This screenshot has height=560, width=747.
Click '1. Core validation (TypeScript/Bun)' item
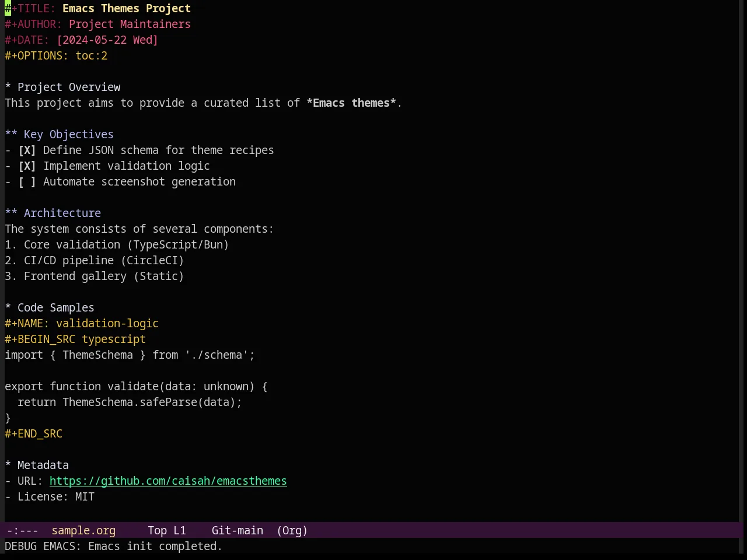[x=117, y=244]
